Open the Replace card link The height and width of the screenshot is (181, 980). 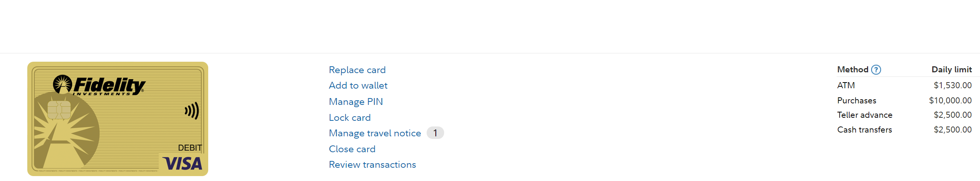point(357,70)
